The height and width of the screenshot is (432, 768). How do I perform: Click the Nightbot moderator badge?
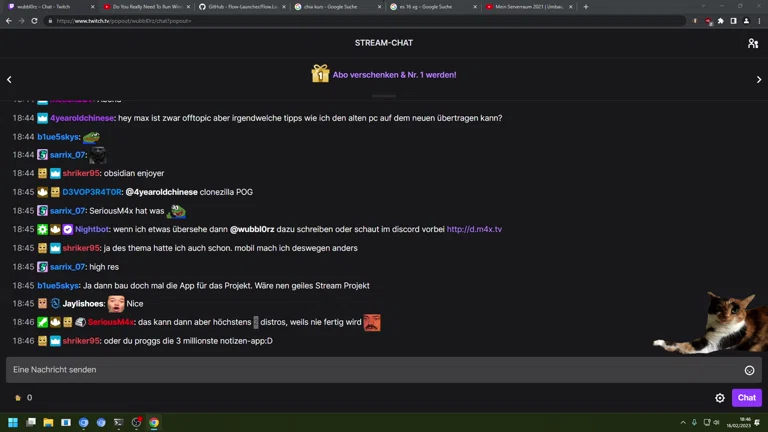[x=42, y=229]
